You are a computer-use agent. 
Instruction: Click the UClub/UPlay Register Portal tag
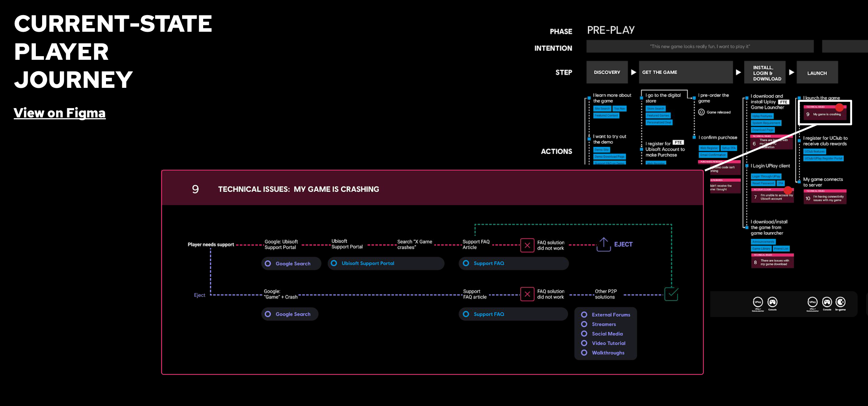823,159
